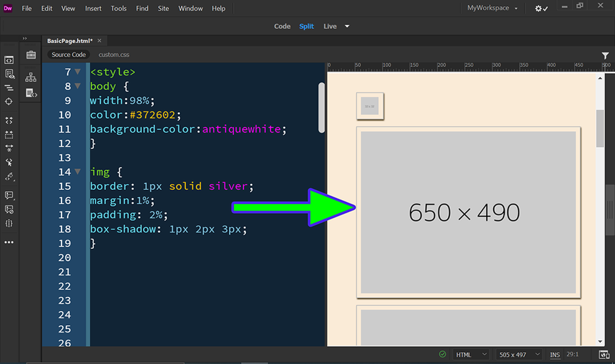The width and height of the screenshot is (615, 364).
Task: Open the Tools menu
Action: coord(118,8)
